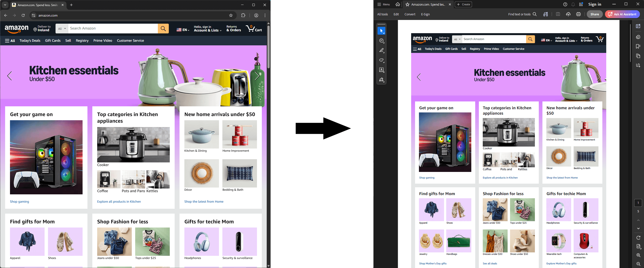Click the Cooker thumbnail in Chrome
Viewport: 644px width, 268px height.
point(133,145)
